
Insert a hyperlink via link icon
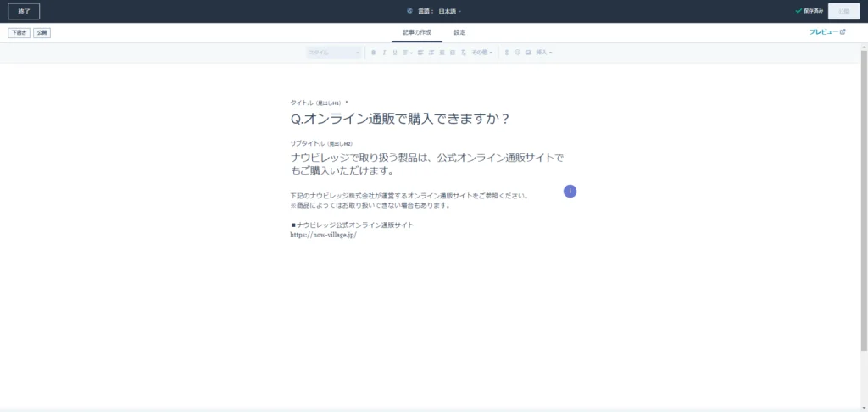(507, 53)
